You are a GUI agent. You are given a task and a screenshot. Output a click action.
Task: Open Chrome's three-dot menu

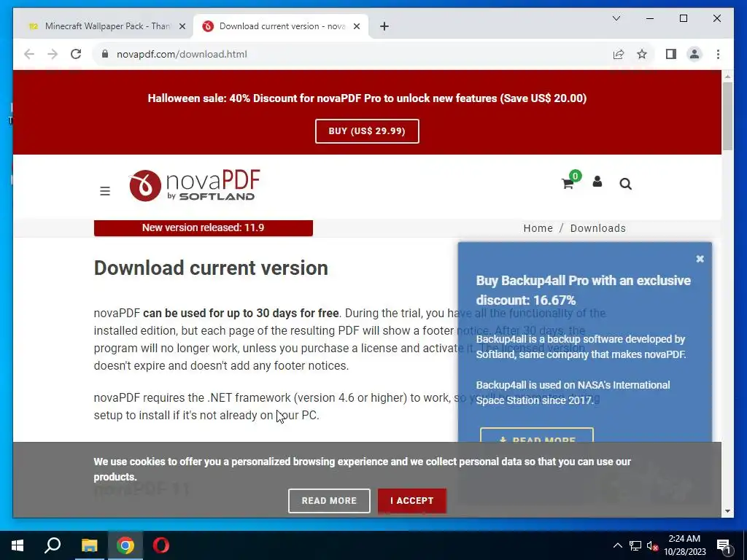(x=718, y=54)
